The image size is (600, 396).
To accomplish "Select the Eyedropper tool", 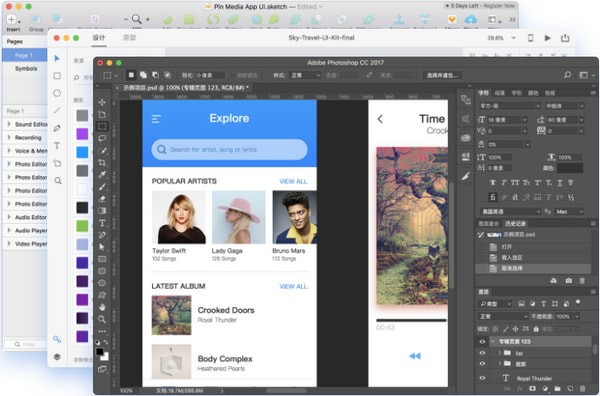I will 102,174.
